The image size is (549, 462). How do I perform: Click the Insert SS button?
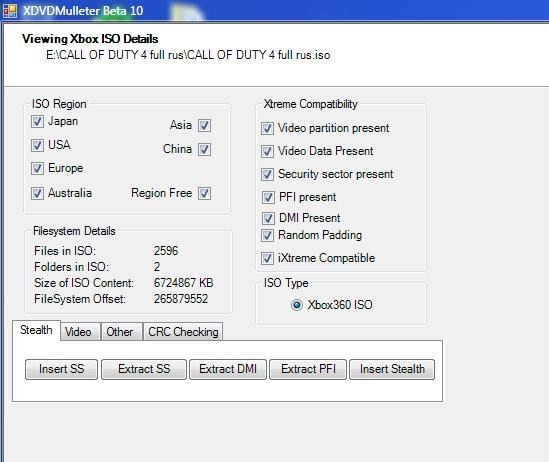pos(61,369)
